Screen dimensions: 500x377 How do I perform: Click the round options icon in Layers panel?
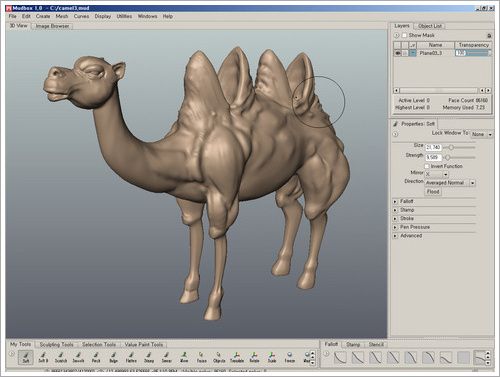coord(396,35)
